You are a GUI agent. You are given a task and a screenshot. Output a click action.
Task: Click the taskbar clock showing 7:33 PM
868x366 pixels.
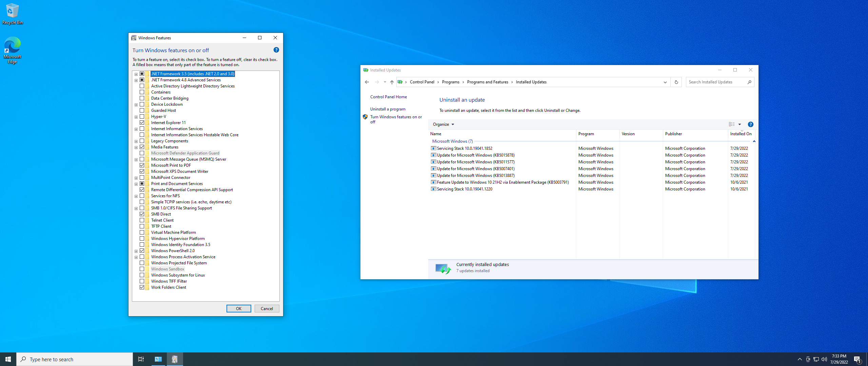[x=839, y=359]
